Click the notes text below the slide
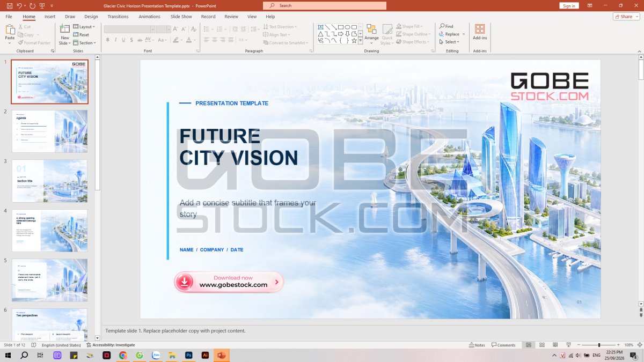644x362 pixels. [x=175, y=331]
